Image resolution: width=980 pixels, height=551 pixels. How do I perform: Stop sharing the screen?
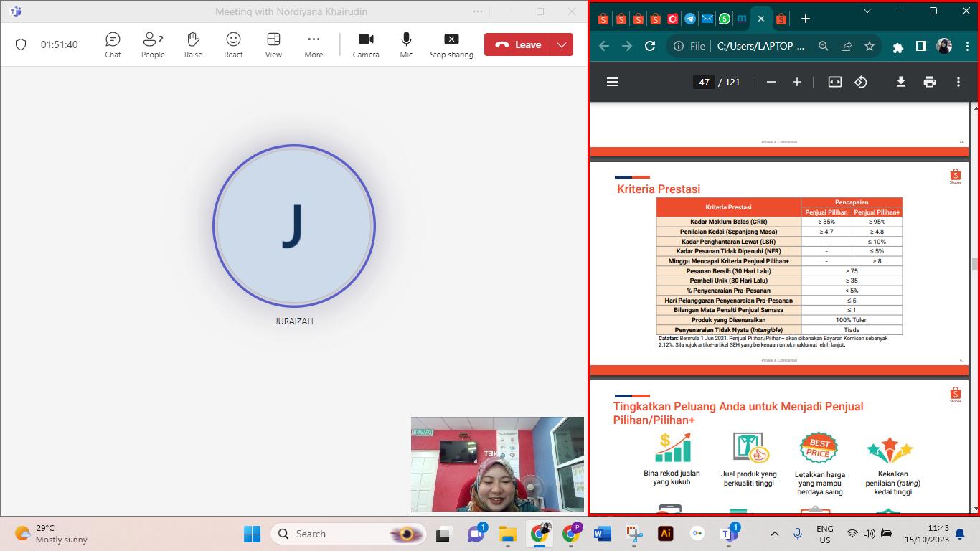point(451,44)
